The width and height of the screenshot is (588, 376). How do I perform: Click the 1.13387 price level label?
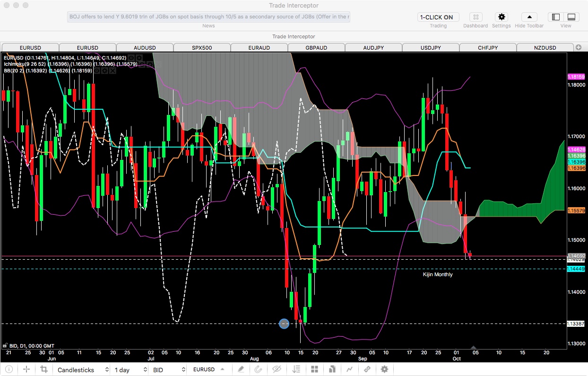click(x=576, y=324)
